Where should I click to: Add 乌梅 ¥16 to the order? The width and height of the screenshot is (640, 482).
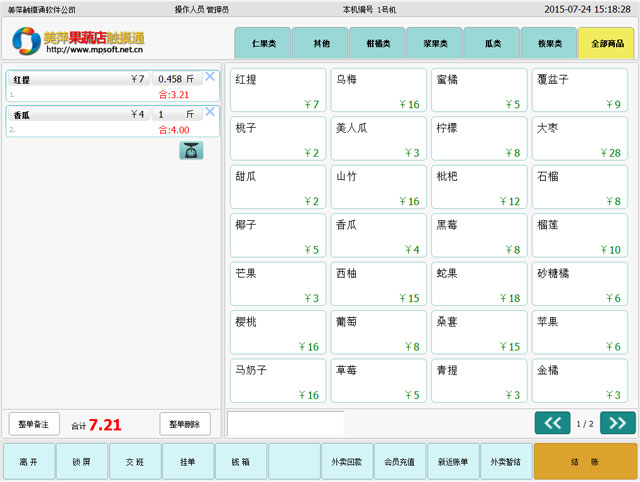[x=378, y=90]
